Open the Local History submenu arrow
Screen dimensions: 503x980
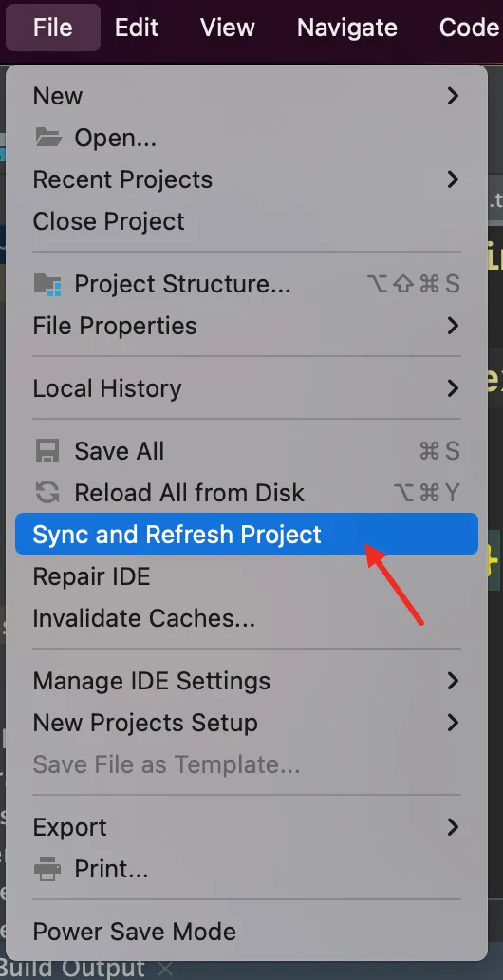coord(453,388)
